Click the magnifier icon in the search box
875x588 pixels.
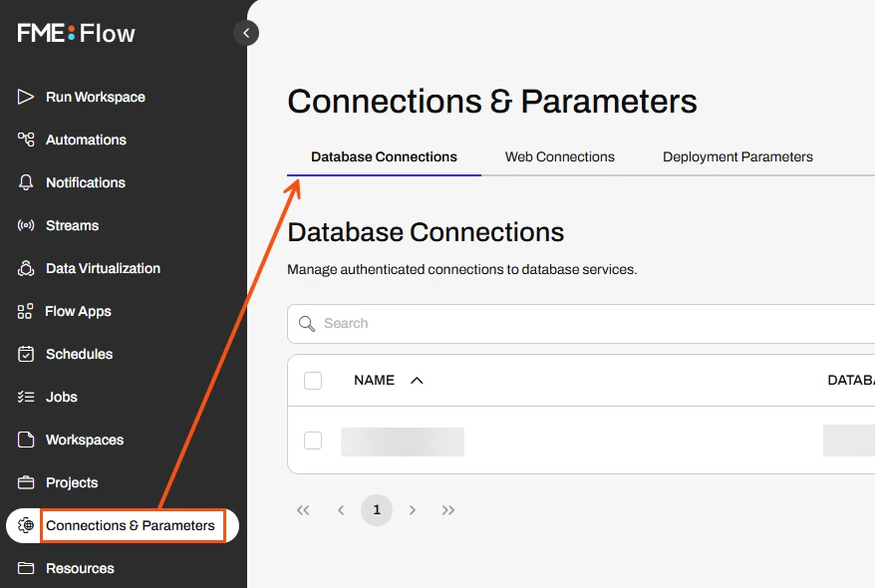[306, 324]
